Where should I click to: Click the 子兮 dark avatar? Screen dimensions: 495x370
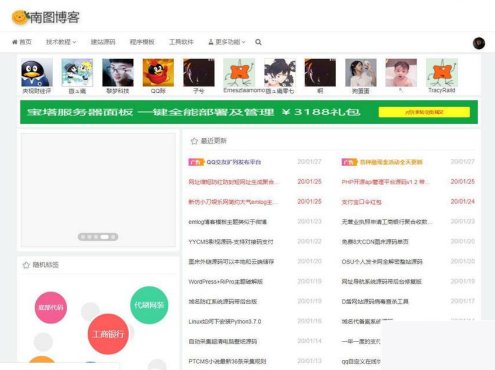[x=199, y=72]
